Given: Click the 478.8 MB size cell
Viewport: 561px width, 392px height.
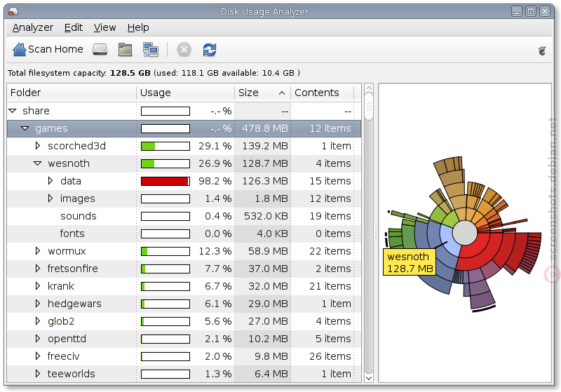Looking at the screenshot, I should click(265, 128).
